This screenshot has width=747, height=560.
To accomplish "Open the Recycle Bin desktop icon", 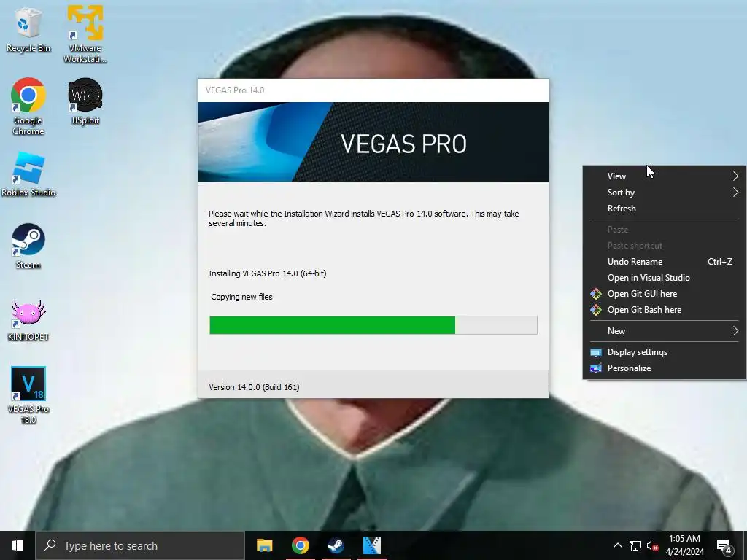I will [28, 29].
